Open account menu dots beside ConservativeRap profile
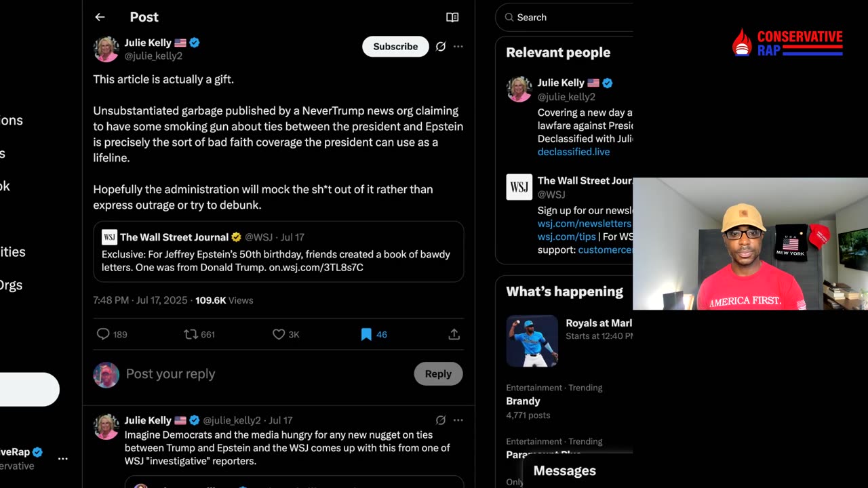The height and width of the screenshot is (488, 868). pyautogui.click(x=63, y=459)
